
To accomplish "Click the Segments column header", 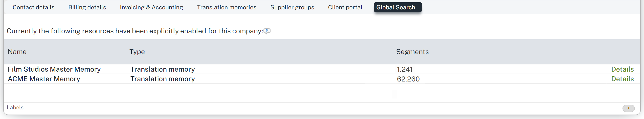I will 412,52.
